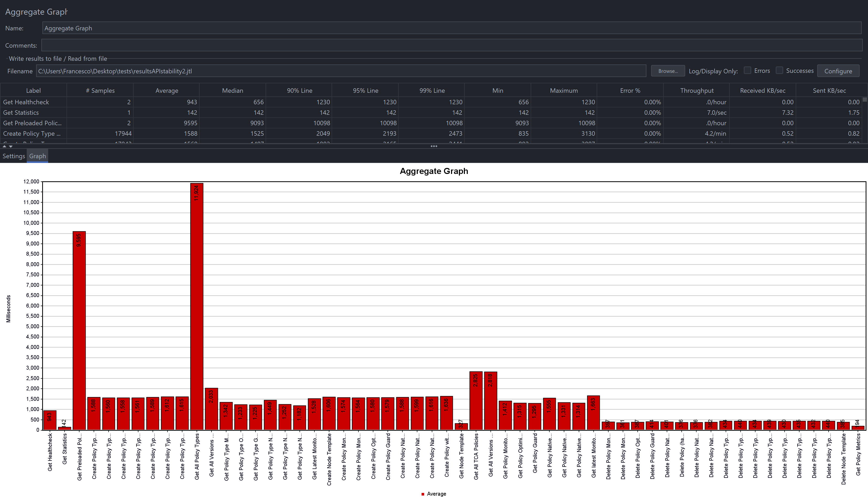Image resolution: width=868 pixels, height=503 pixels.
Task: Click the 2049 90% Line cell
Action: click(x=299, y=133)
